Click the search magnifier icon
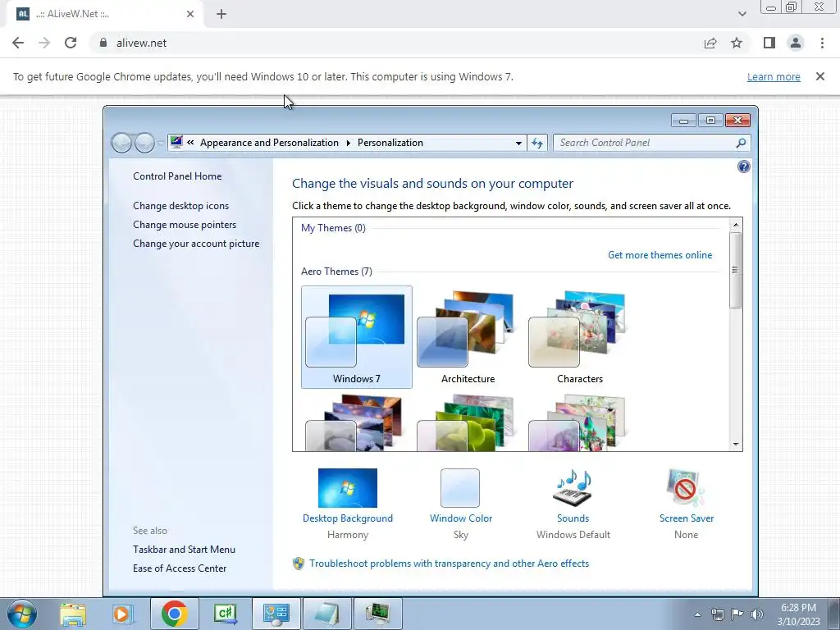This screenshot has width=840, height=630. coord(741,143)
